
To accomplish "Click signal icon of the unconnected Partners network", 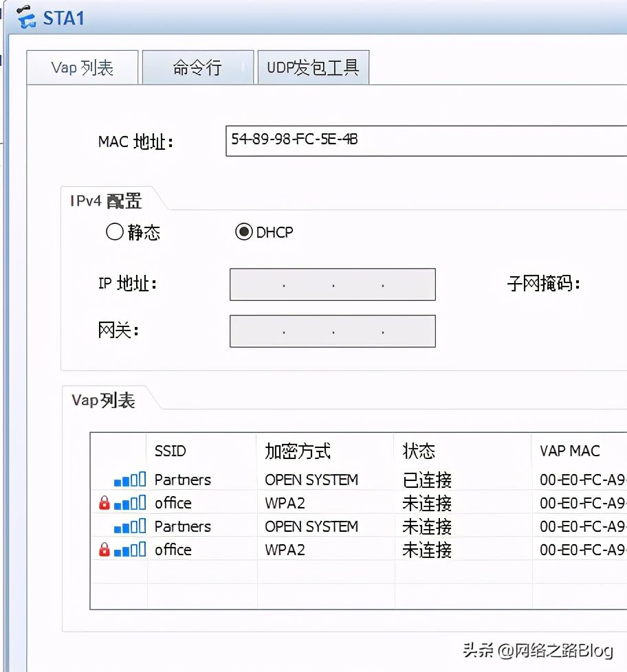I will tap(130, 526).
